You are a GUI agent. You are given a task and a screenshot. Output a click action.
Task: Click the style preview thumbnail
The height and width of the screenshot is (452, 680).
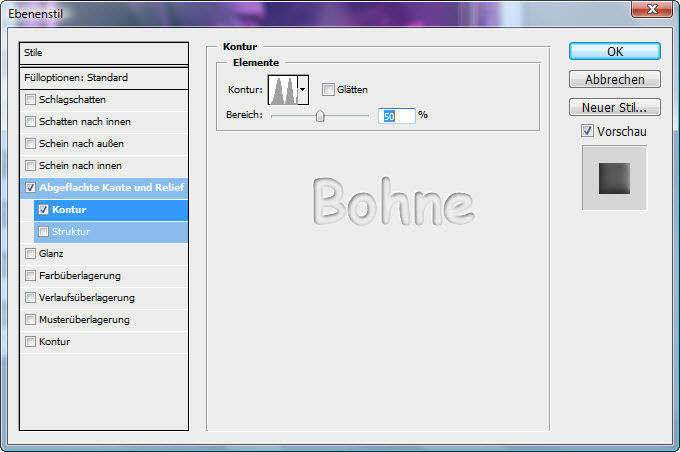(614, 178)
